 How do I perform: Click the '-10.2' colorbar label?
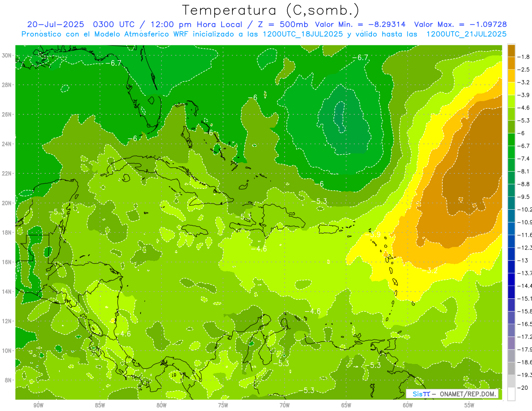tap(525, 210)
